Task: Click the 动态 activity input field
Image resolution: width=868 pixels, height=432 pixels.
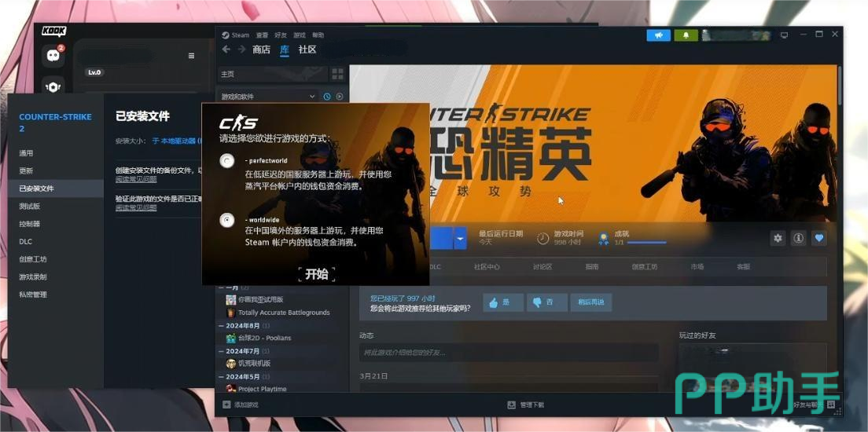Action: click(508, 353)
